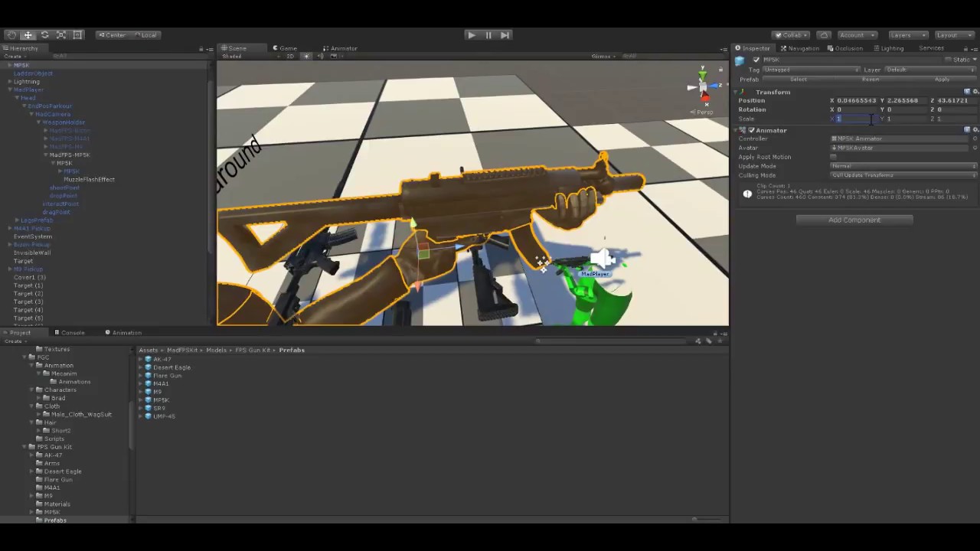The image size is (980, 551).
Task: Click the Animator component gear icon
Action: [975, 130]
